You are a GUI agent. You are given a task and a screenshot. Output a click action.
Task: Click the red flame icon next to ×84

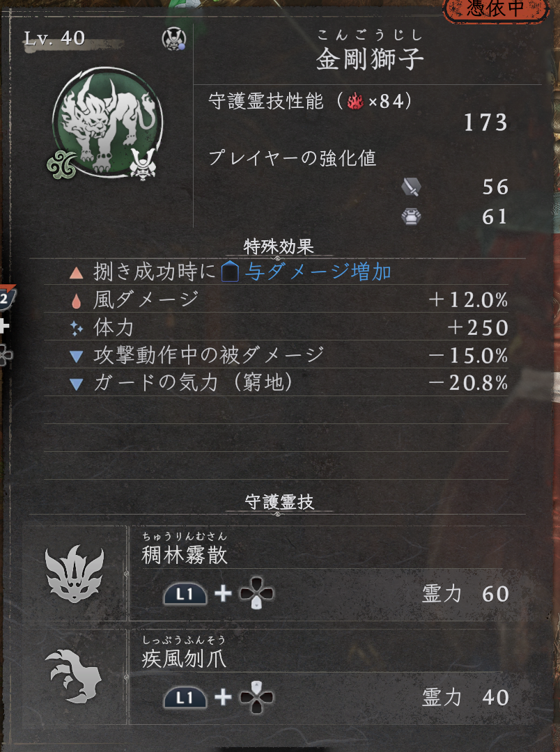click(355, 101)
